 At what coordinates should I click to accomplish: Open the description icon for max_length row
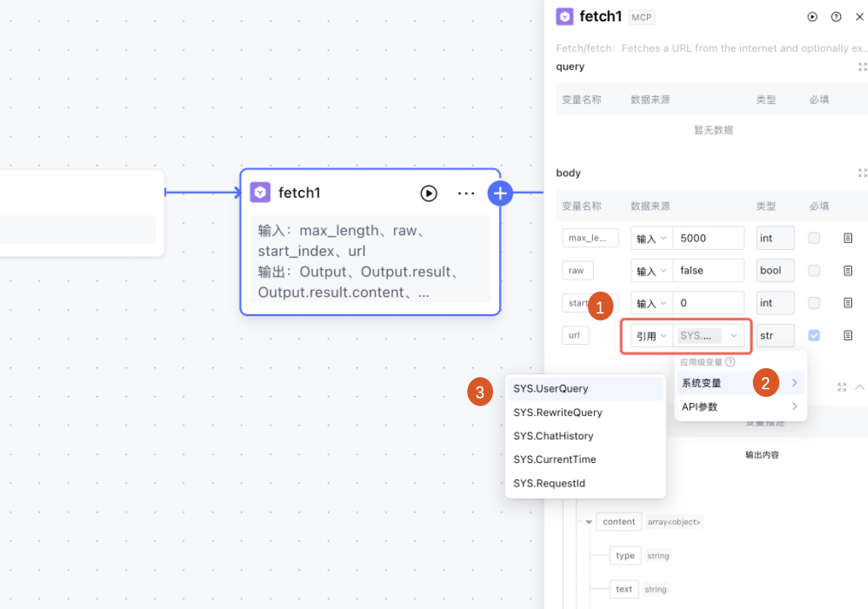tap(848, 238)
